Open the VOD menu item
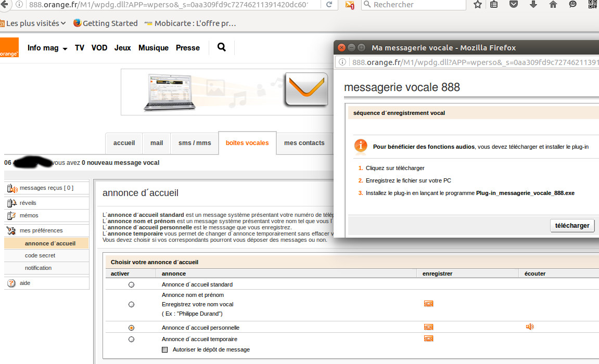Image resolution: width=599 pixels, height=364 pixels. pos(99,48)
